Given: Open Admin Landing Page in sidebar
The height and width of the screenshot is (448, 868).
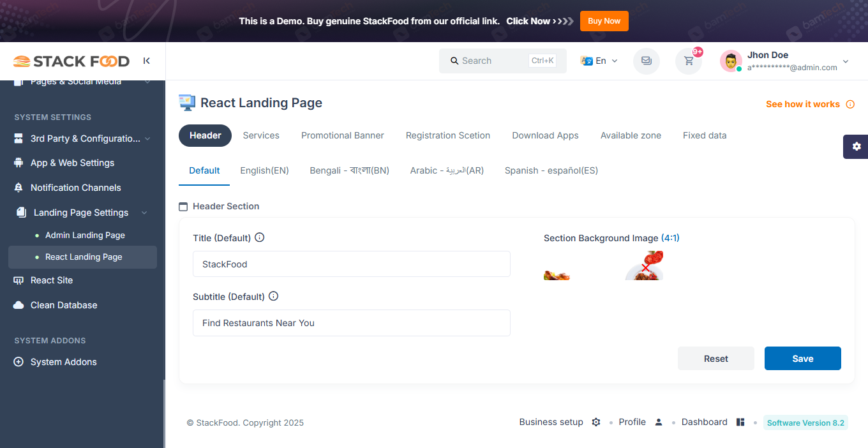Looking at the screenshot, I should tap(85, 235).
